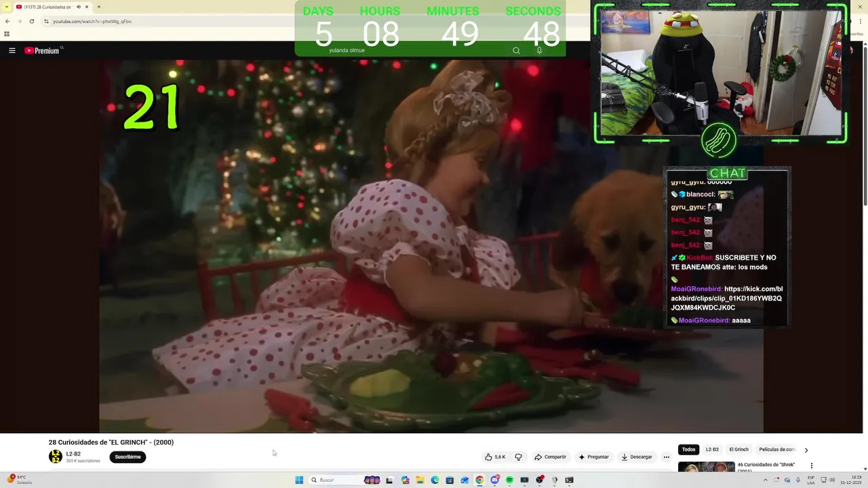This screenshot has width=868, height=488.
Task: Click MoaiGRonebird's aaaaa chat message
Action: click(x=711, y=321)
